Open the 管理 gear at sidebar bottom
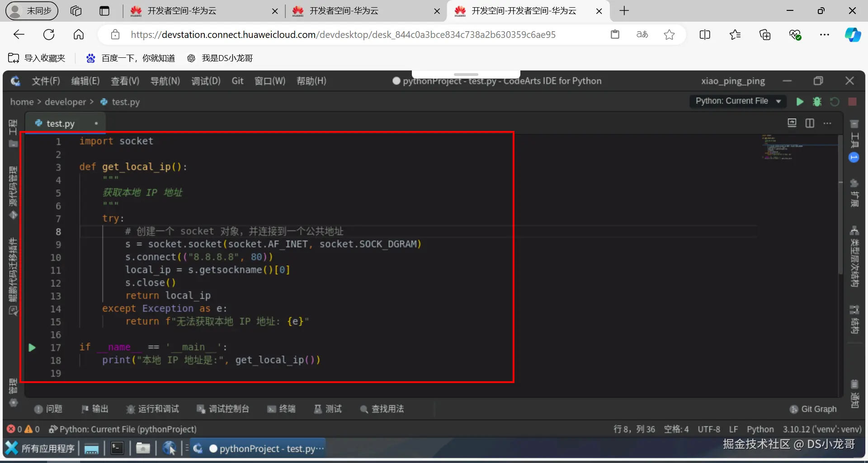The width and height of the screenshot is (868, 463). click(13, 392)
